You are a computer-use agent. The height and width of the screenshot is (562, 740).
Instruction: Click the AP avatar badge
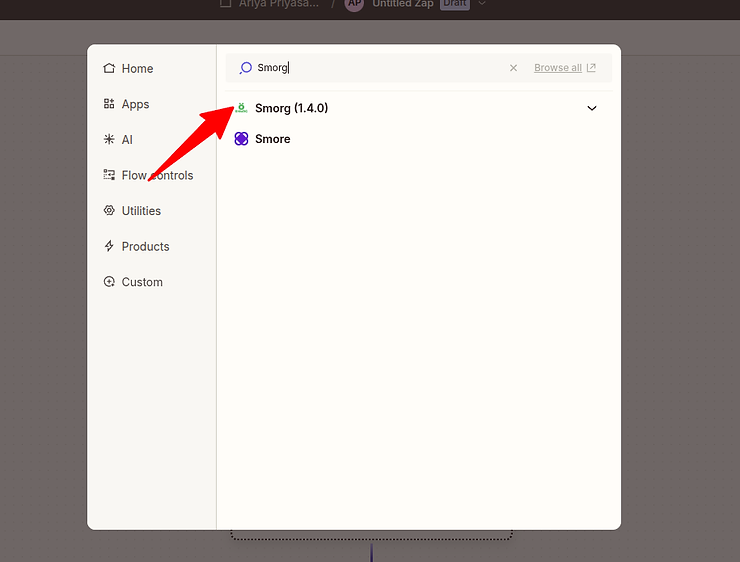tap(353, 4)
